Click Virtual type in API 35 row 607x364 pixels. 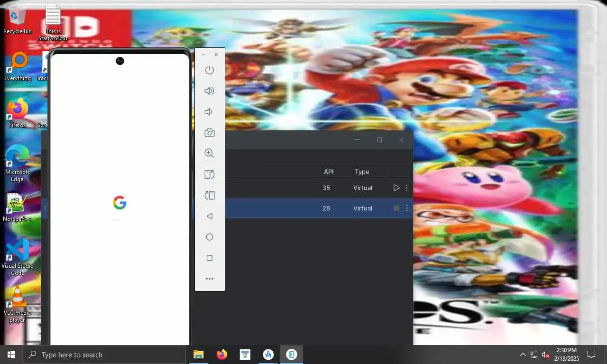(x=363, y=188)
